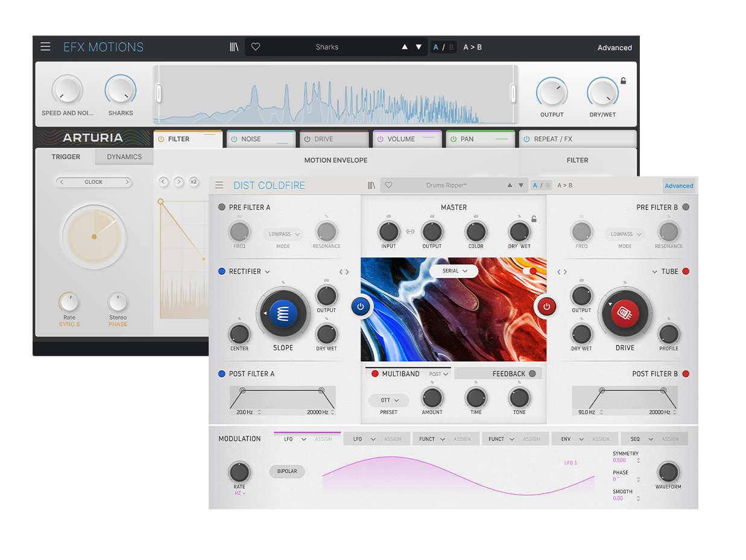This screenshot has width=746, height=560.
Task: Open the Pre Filter B Lowpass mode dropdown
Action: [x=625, y=234]
